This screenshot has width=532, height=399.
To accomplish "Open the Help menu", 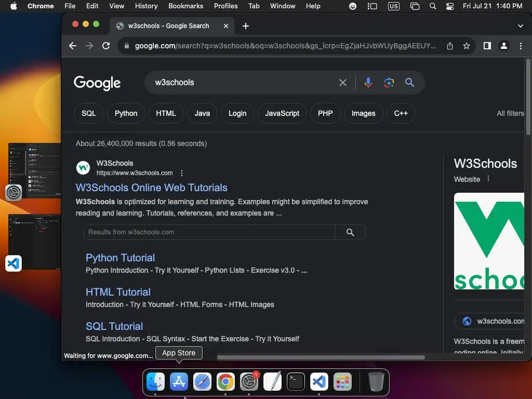I will click(313, 6).
